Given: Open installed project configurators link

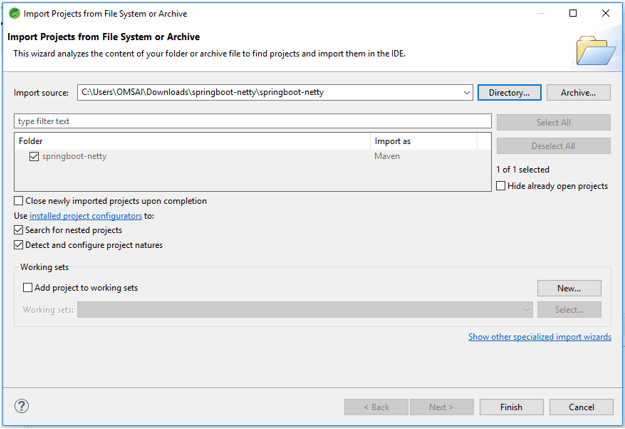Looking at the screenshot, I should tap(85, 216).
